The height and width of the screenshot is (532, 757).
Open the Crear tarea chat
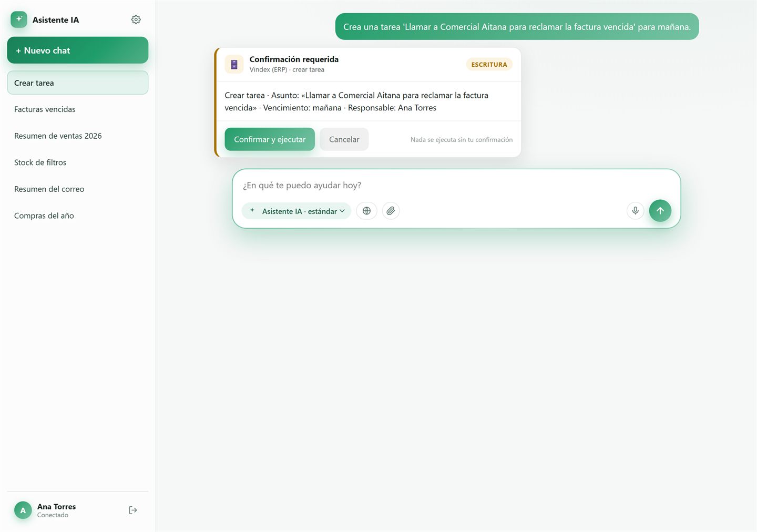click(x=78, y=83)
